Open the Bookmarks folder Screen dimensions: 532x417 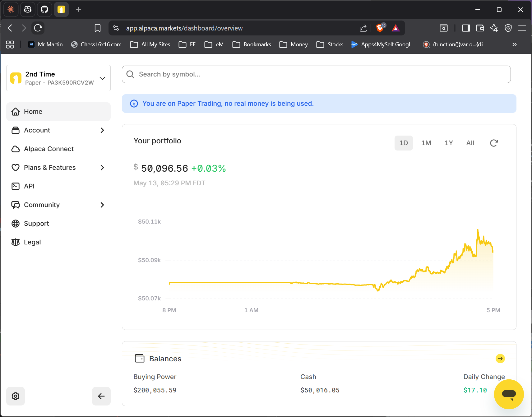(x=252, y=44)
